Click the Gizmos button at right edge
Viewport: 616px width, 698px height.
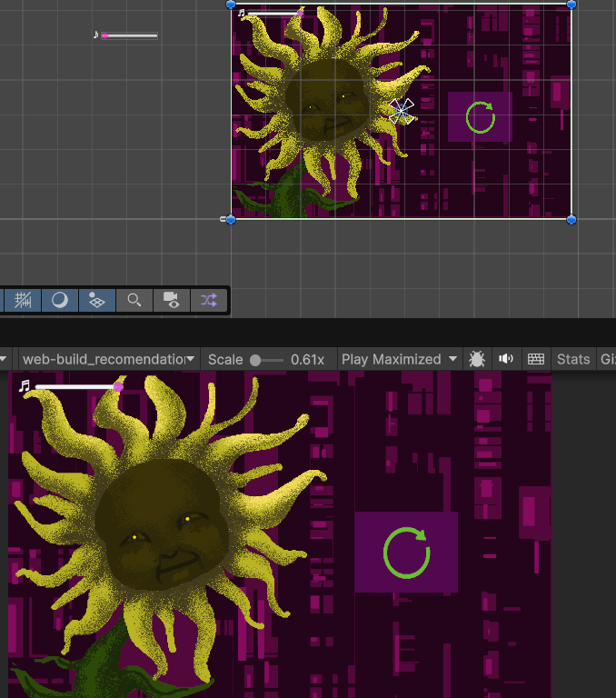[607, 359]
